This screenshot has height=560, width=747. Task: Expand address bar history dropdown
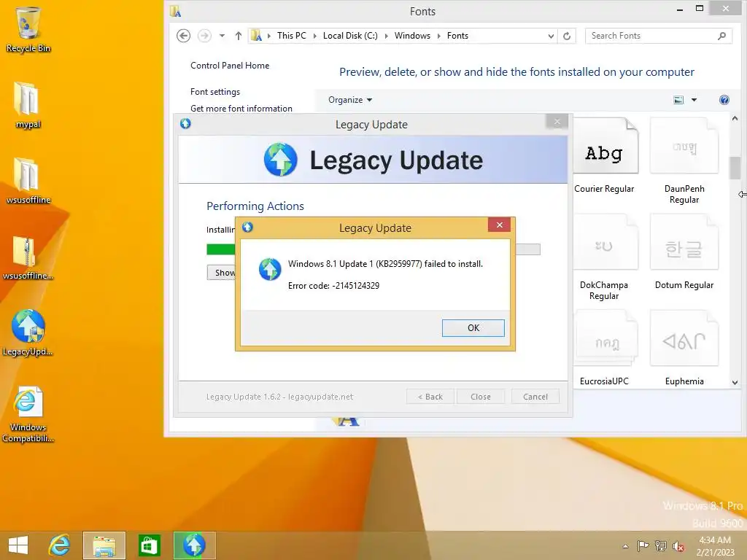pyautogui.click(x=551, y=36)
